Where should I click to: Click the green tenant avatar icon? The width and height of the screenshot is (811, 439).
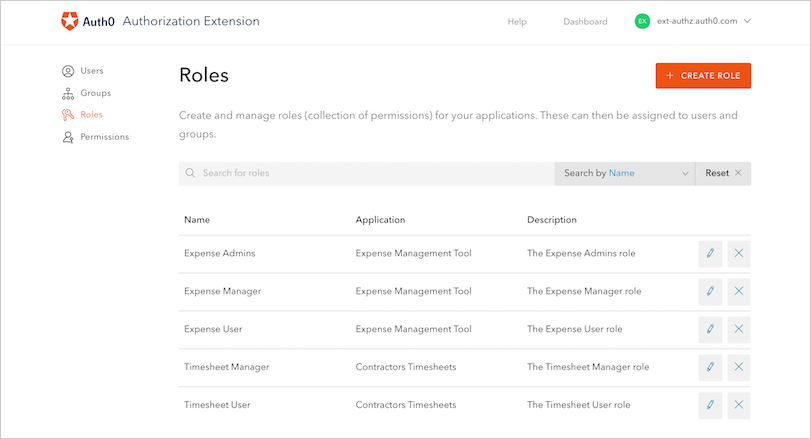pyautogui.click(x=642, y=21)
